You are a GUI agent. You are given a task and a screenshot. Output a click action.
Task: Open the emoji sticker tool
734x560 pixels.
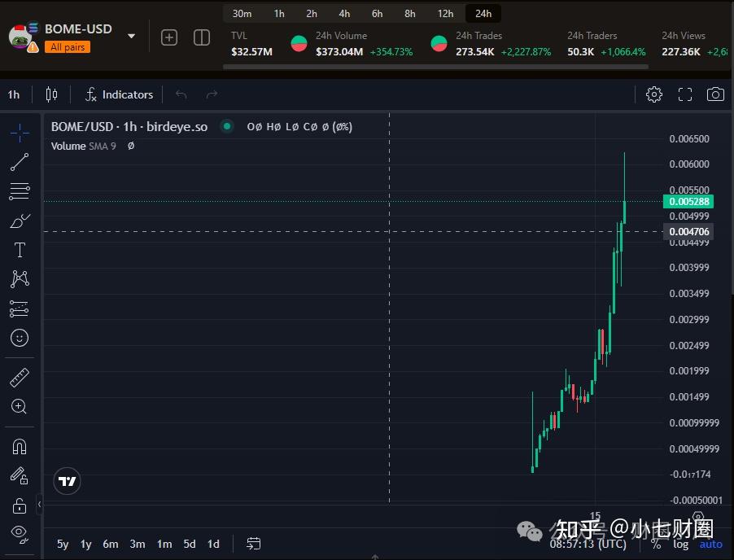[x=20, y=338]
